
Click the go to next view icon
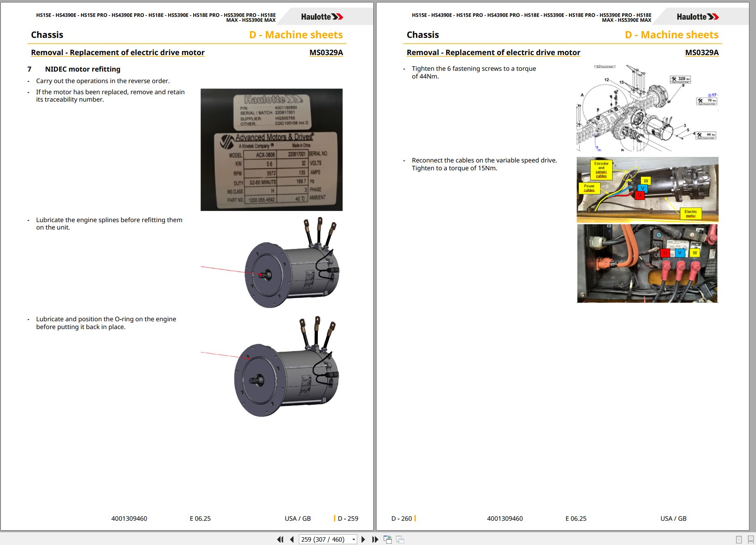pos(400,539)
